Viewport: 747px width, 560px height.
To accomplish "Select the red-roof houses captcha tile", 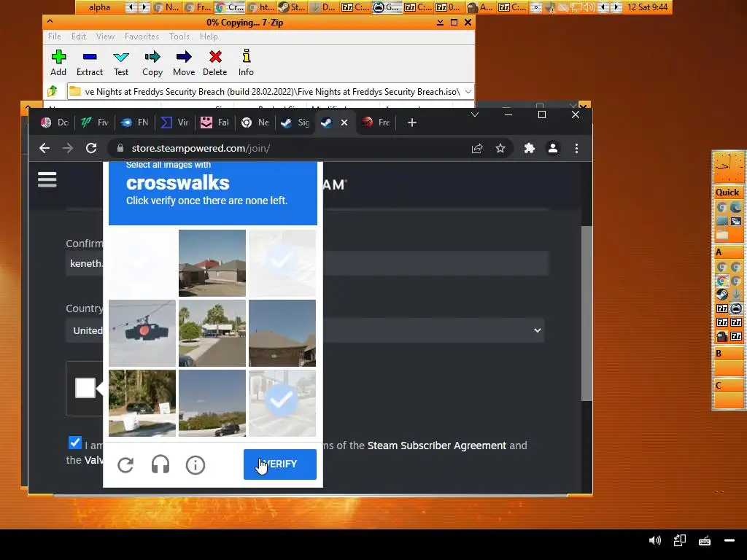I will 212,262.
